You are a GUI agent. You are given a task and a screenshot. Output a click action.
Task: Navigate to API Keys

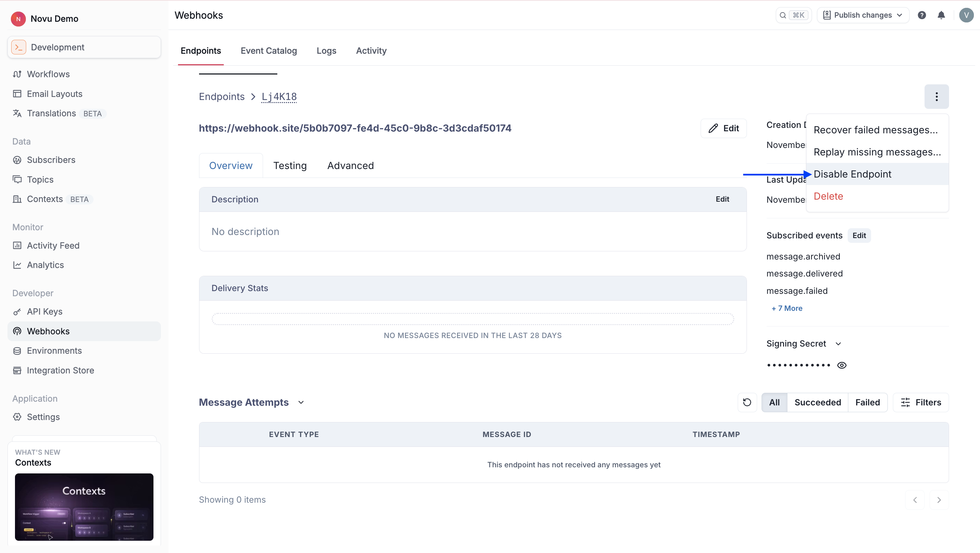point(45,311)
